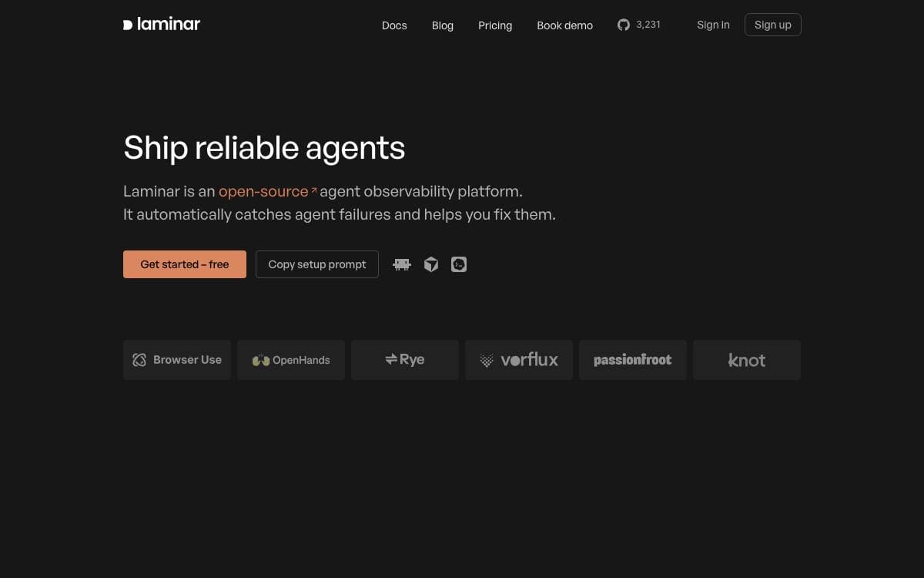
Task: Click the vorflux logo card
Action: coord(519,360)
